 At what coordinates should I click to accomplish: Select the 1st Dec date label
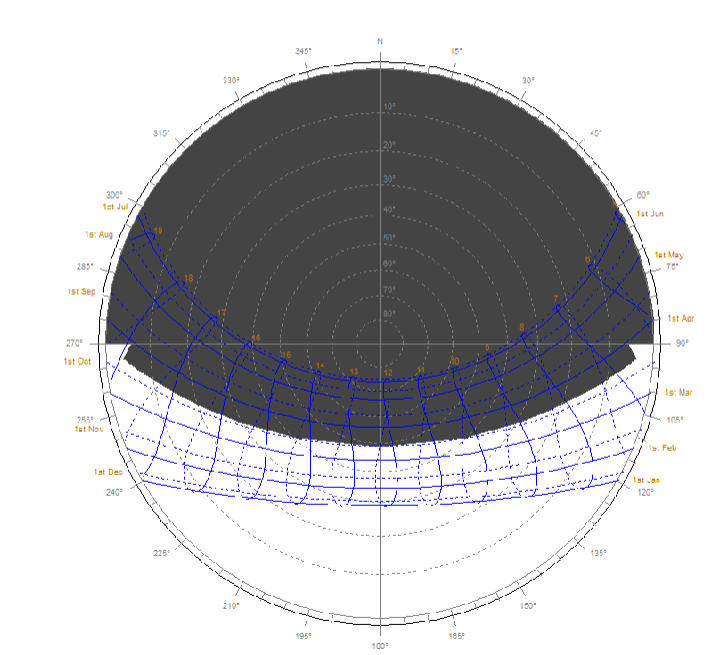point(109,471)
